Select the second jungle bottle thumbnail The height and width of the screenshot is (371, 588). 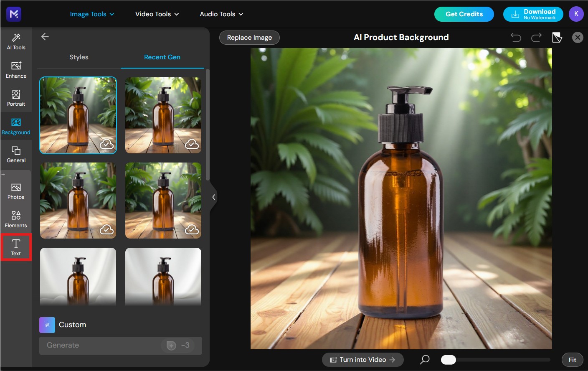tap(163, 115)
